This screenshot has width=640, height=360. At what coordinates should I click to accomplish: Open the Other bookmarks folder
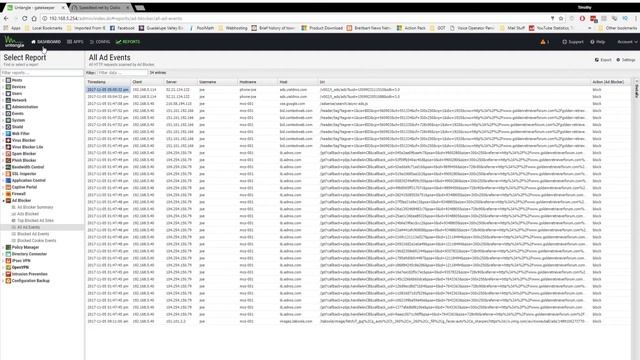click(617, 28)
